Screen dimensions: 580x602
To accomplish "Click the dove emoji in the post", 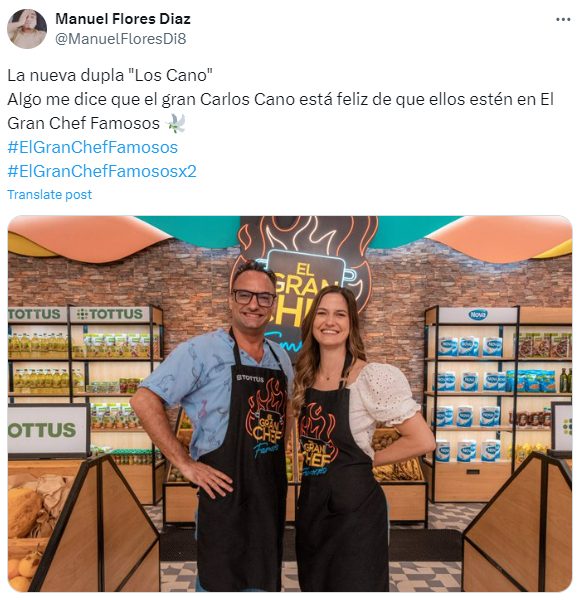I will (175, 124).
